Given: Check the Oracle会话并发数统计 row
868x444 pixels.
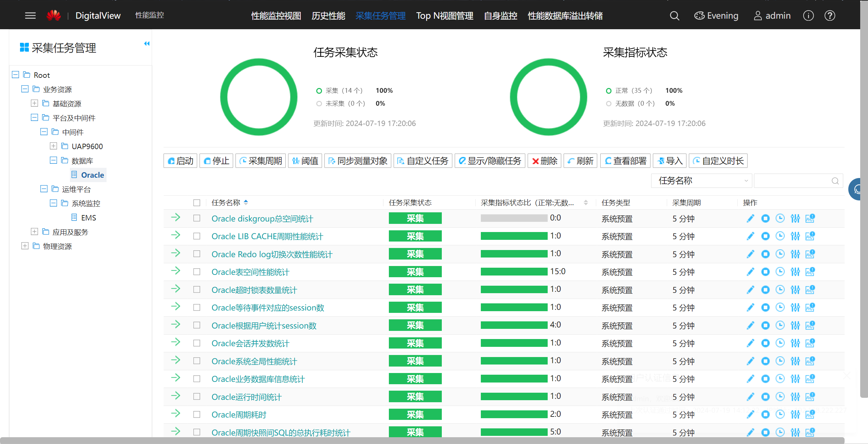Looking at the screenshot, I should 197,343.
